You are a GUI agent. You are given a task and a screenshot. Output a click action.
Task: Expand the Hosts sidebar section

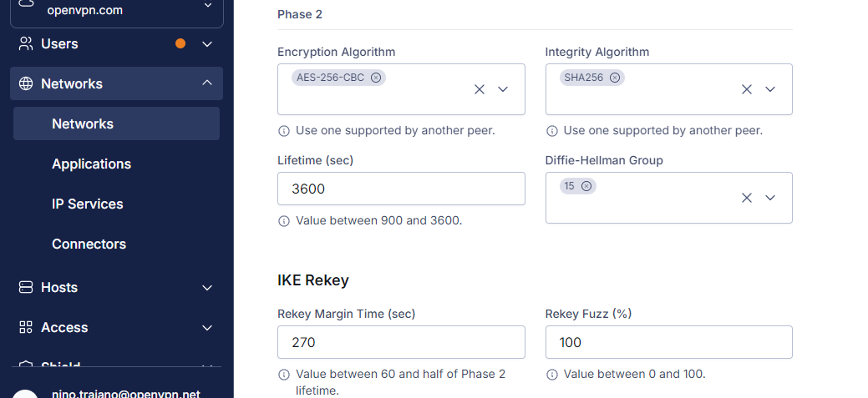click(207, 287)
